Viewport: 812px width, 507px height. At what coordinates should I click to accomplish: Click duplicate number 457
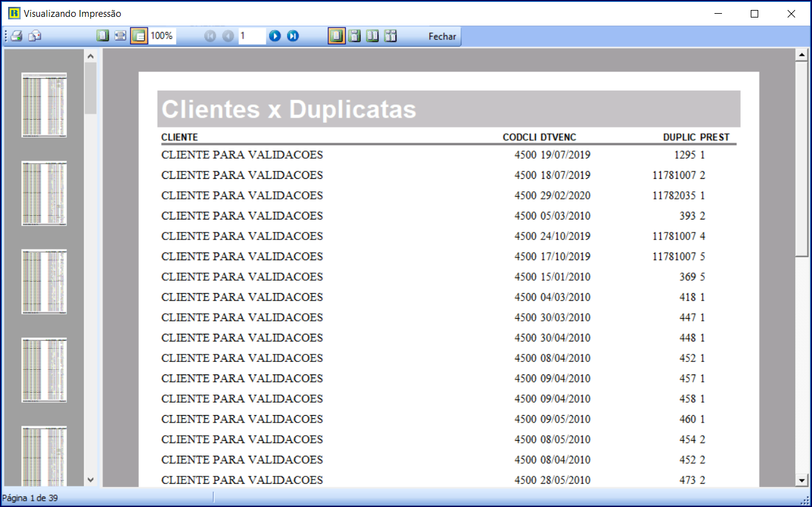[688, 378]
